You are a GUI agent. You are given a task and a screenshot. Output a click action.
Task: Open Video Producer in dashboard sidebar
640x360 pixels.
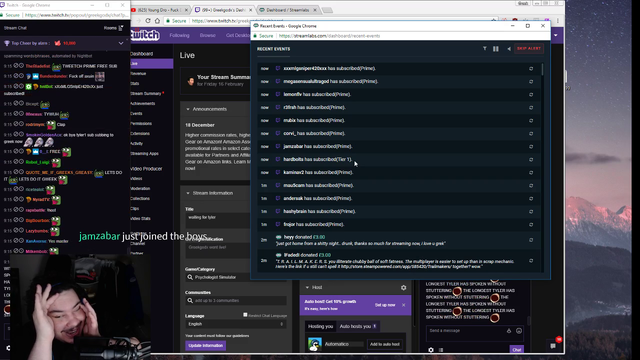coord(146,169)
